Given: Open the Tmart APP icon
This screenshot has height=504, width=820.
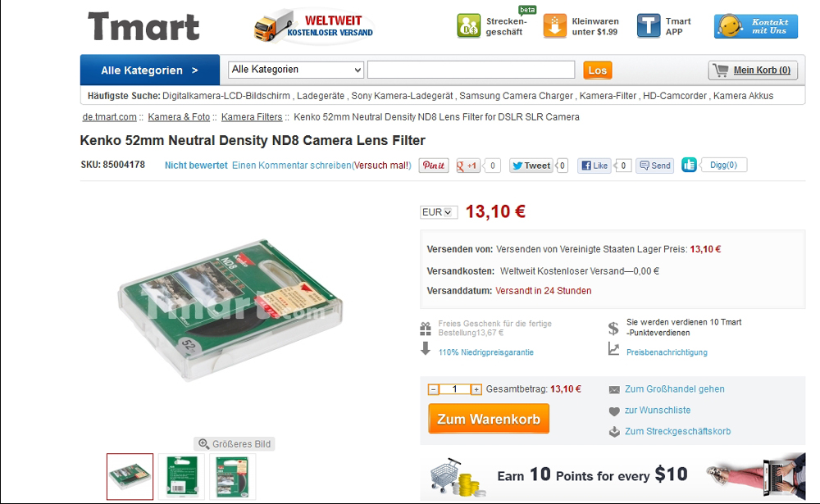Looking at the screenshot, I should click(649, 26).
